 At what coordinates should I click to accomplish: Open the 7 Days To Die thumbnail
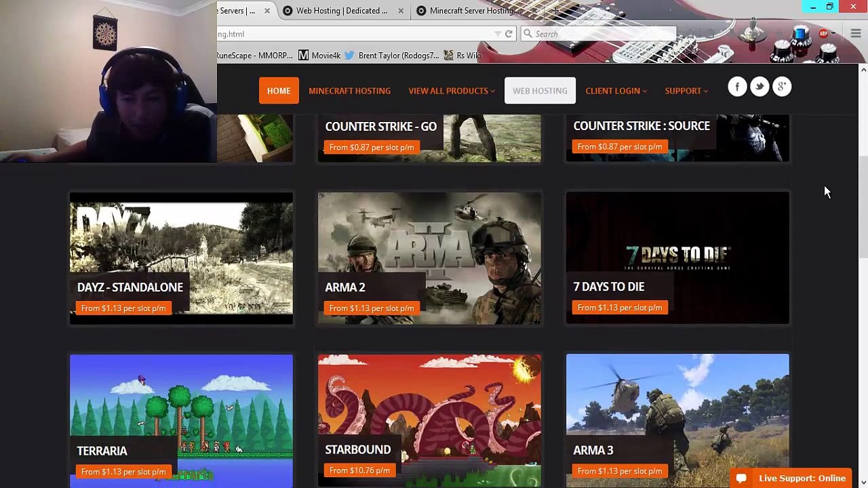point(677,258)
